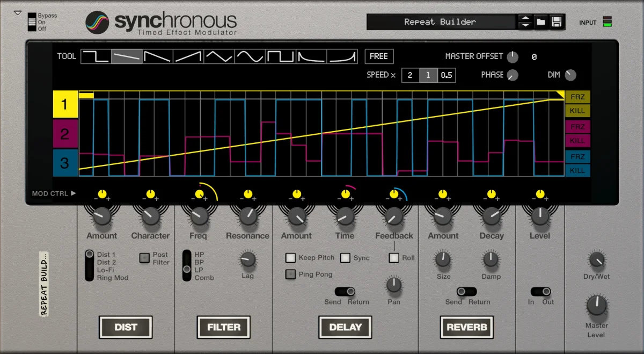Viewport: 644px width, 354px height.
Task: Toggle the DELAY effect button
Action: point(345,327)
